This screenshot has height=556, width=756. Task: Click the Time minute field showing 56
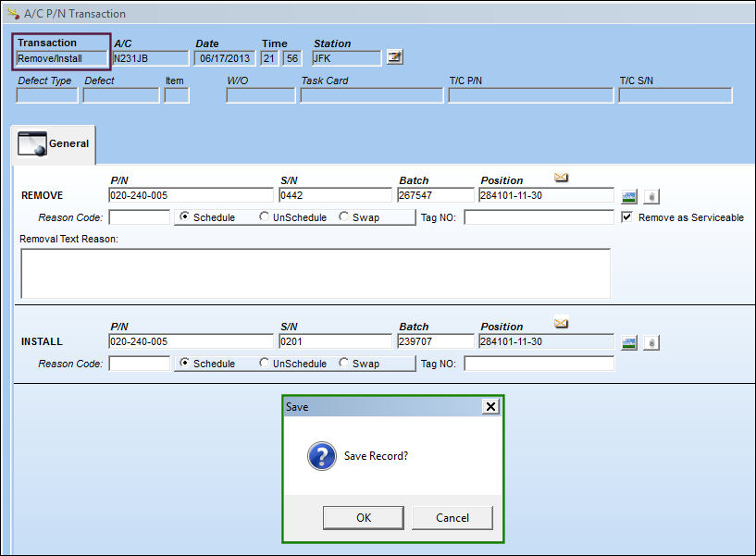tap(292, 58)
